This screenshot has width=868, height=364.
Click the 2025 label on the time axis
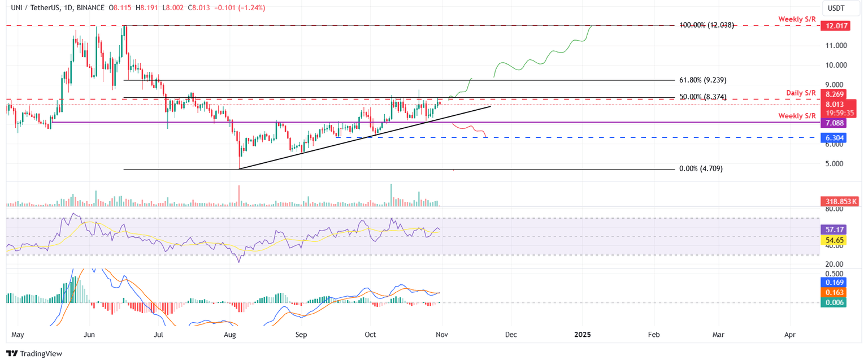tap(582, 335)
